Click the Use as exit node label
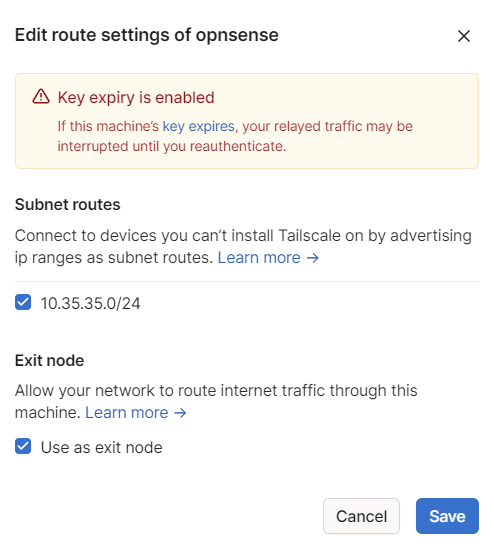Viewport: 494px width, 554px height. pos(101,447)
